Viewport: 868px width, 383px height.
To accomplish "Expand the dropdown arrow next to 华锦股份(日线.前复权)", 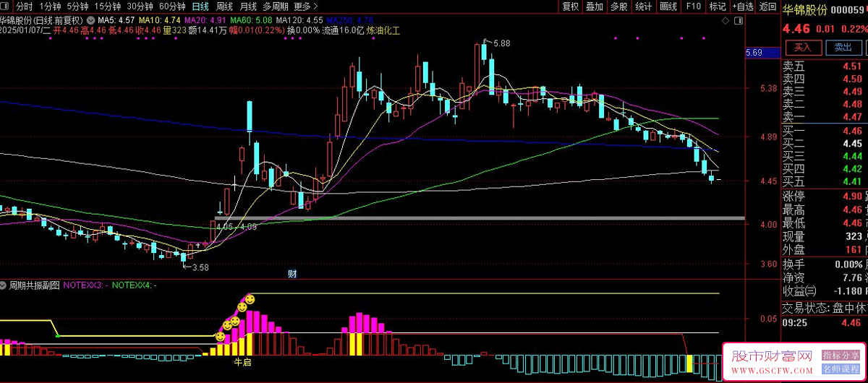I will (90, 20).
